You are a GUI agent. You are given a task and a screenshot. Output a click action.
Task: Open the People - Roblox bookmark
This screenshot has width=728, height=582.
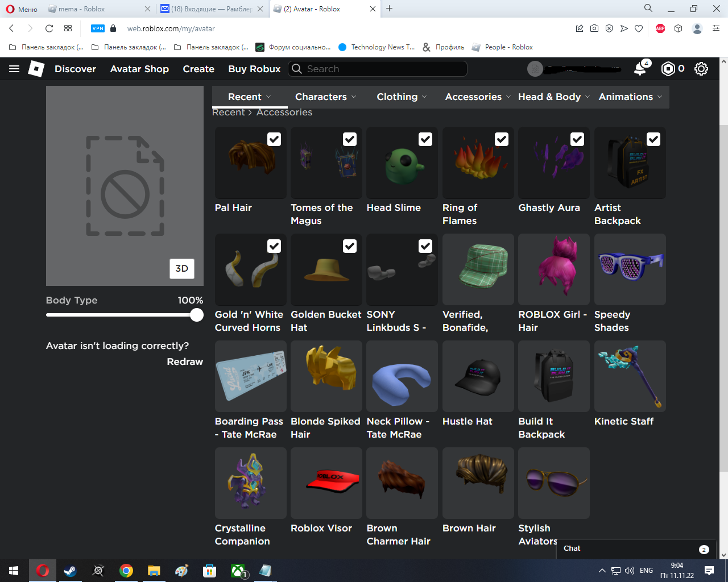pos(503,47)
